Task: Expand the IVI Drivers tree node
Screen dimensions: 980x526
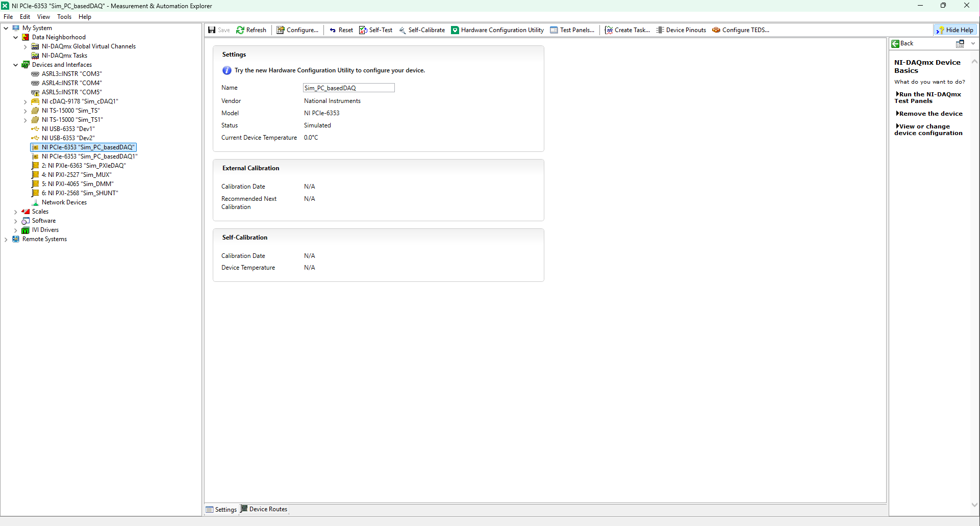Action: 16,230
